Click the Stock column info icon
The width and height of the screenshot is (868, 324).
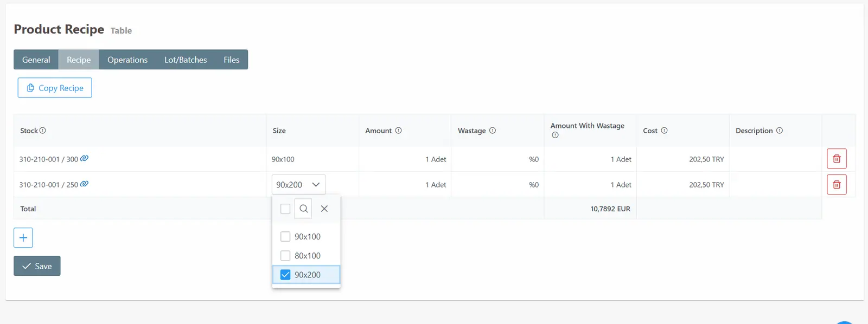tap(43, 131)
